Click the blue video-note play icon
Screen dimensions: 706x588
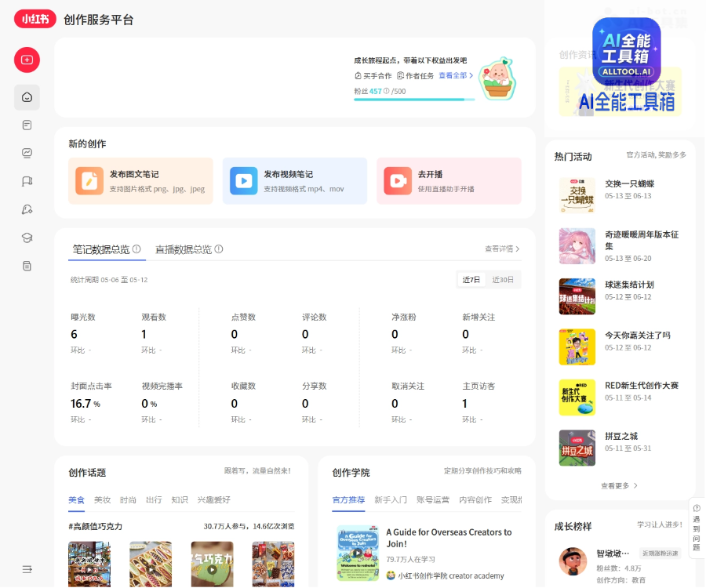244,181
